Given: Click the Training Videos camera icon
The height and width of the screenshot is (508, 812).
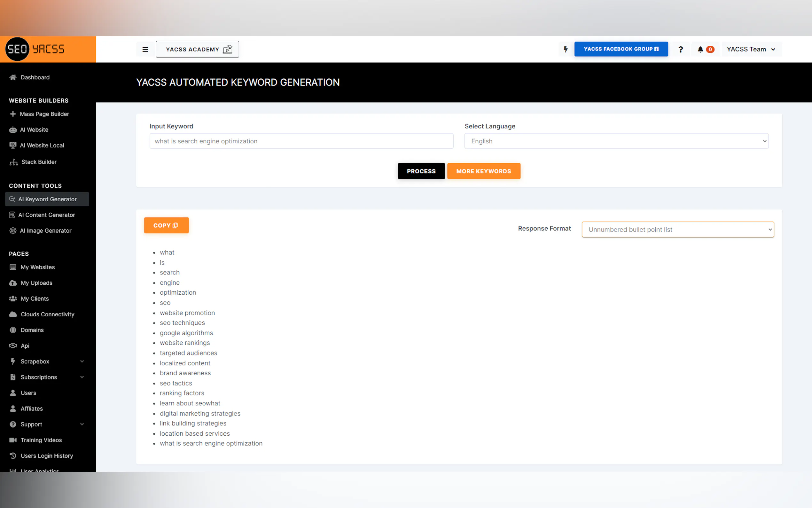Looking at the screenshot, I should [13, 440].
